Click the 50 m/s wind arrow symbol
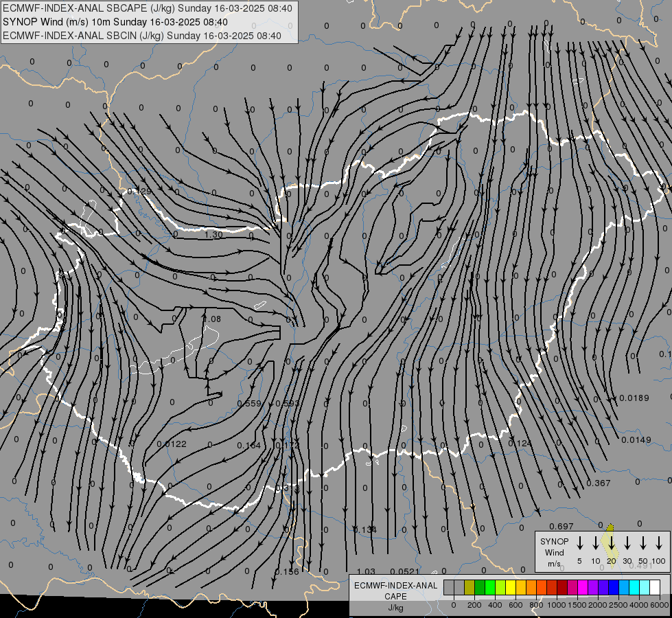The image size is (672, 618). pyautogui.click(x=643, y=543)
